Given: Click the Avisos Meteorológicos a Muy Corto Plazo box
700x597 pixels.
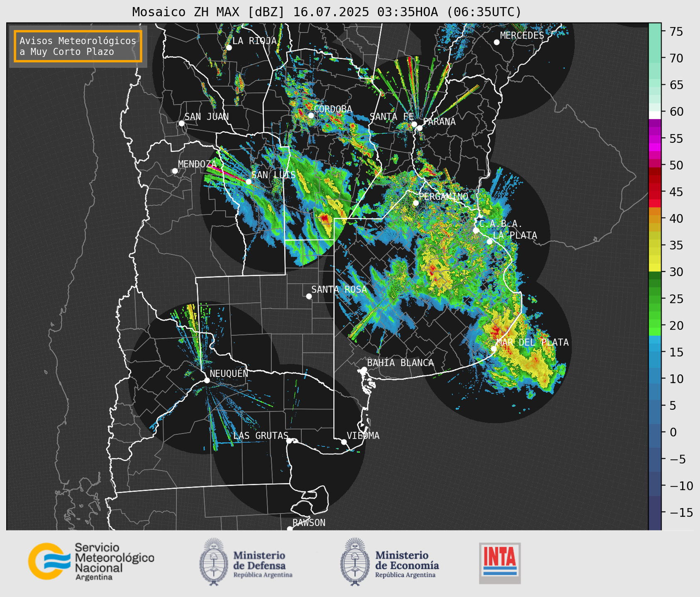Looking at the screenshot, I should tap(78, 46).
